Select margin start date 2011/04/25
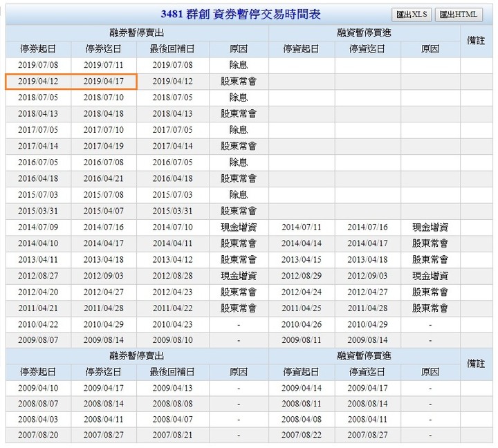 (301, 308)
